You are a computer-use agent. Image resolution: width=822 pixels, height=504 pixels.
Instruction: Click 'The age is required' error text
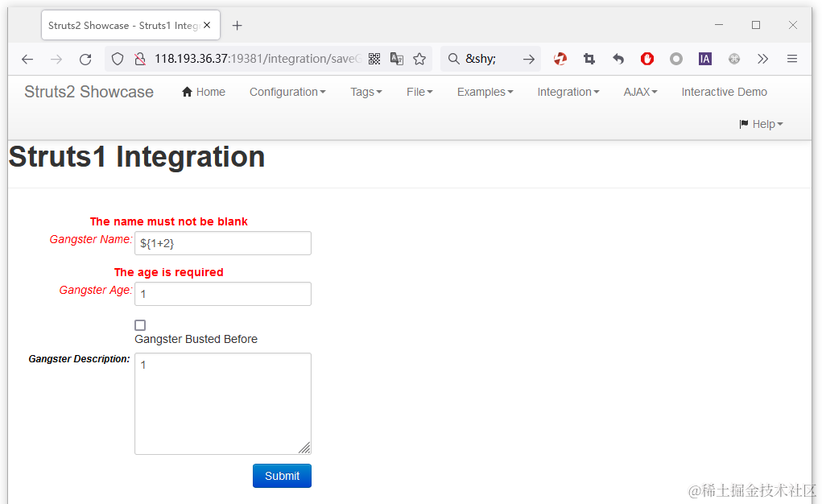[169, 272]
